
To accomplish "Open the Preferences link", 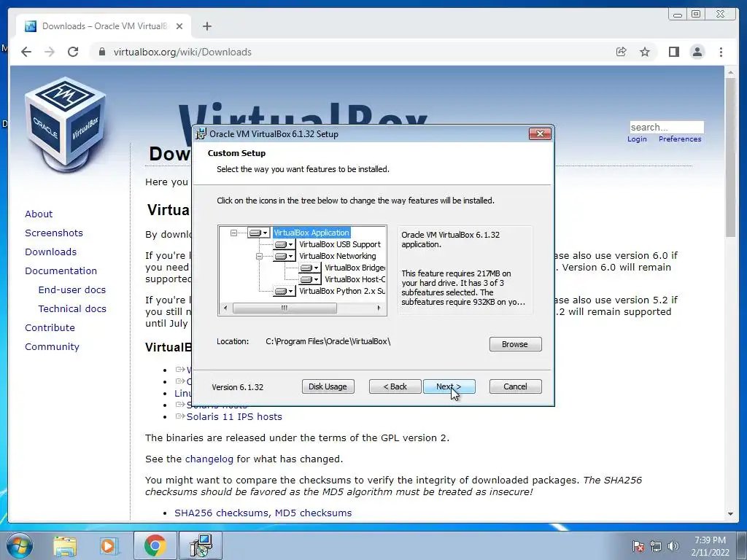I will [680, 139].
